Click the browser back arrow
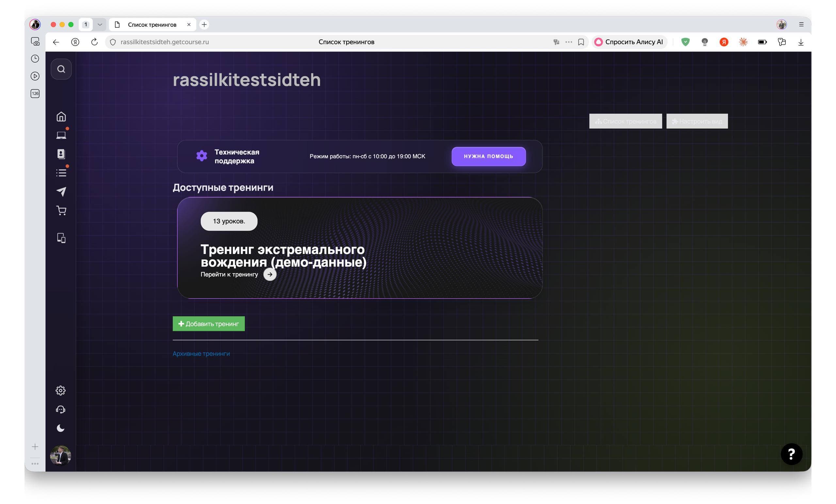This screenshot has width=836, height=504. (56, 42)
